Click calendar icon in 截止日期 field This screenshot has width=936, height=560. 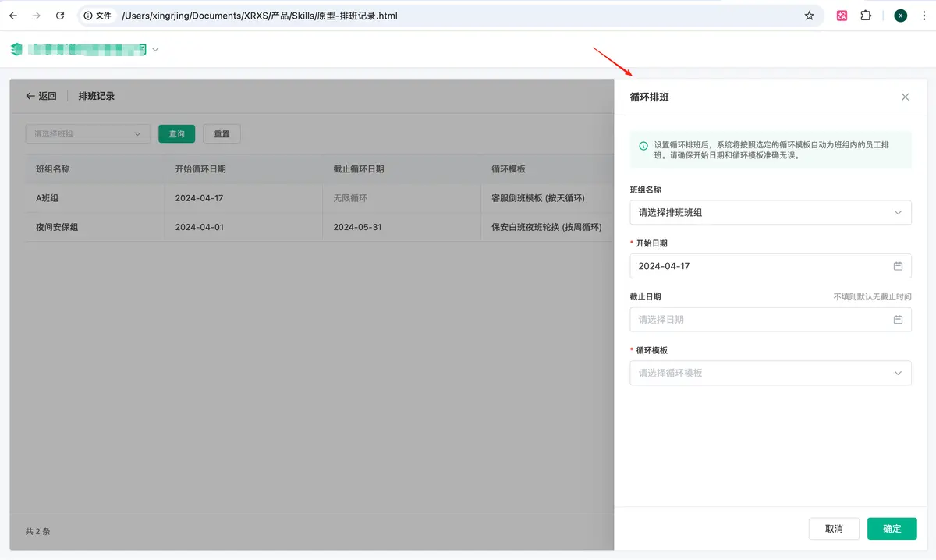click(x=898, y=320)
